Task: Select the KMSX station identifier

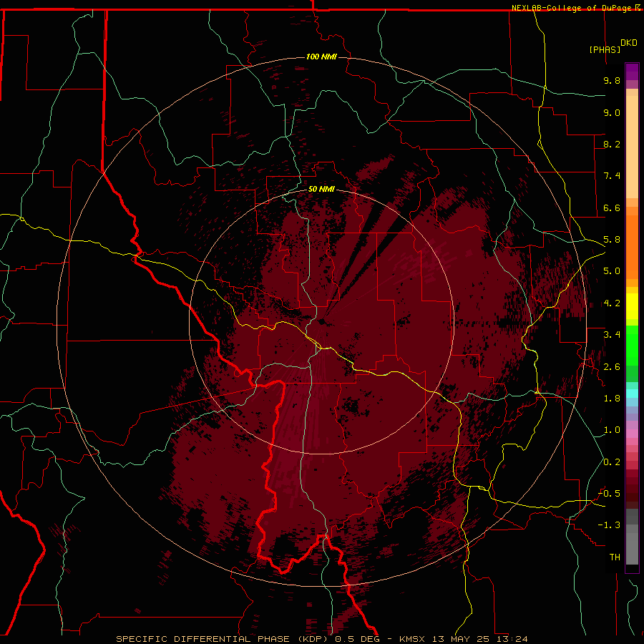Action: 412,639
